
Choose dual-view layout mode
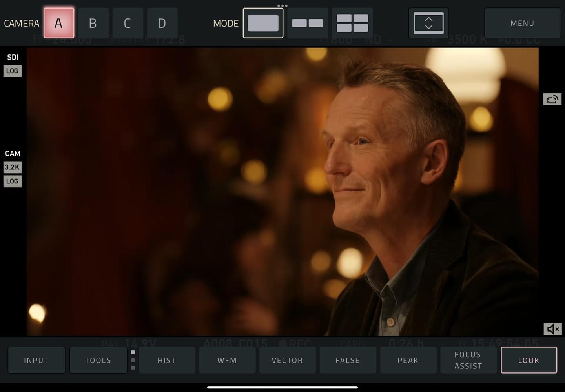tap(308, 23)
